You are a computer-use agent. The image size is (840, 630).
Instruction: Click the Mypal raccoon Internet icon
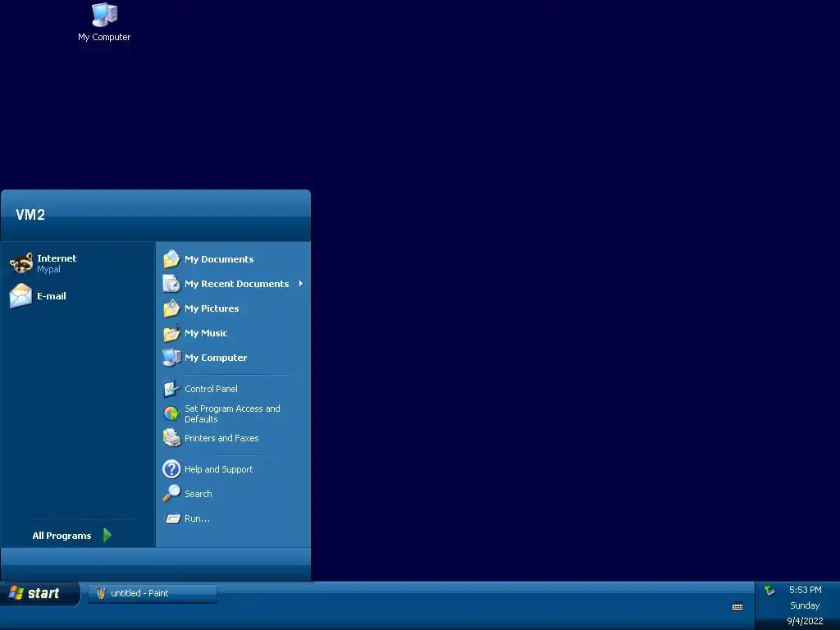pos(21,263)
